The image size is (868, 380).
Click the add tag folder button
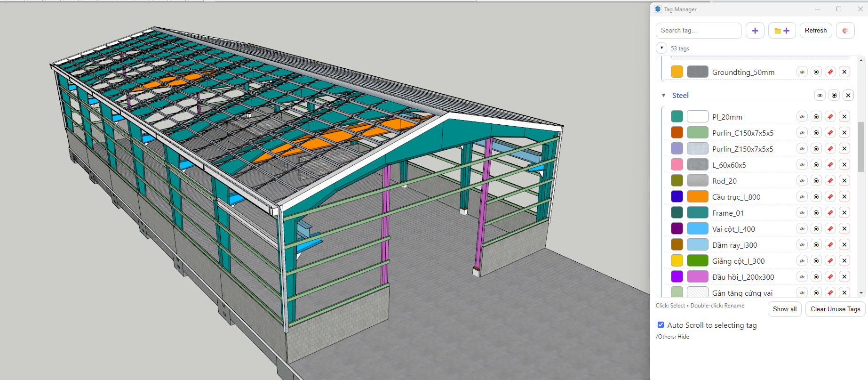coord(781,31)
